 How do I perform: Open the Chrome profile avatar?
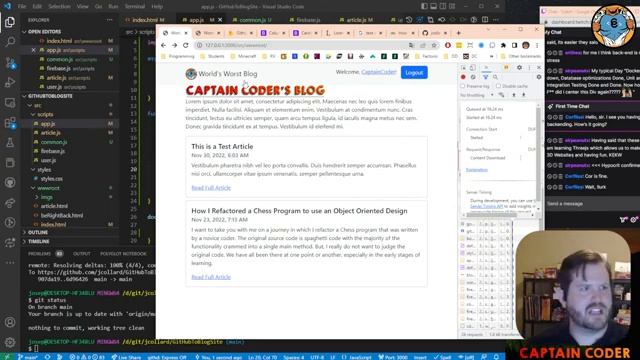tap(526, 45)
